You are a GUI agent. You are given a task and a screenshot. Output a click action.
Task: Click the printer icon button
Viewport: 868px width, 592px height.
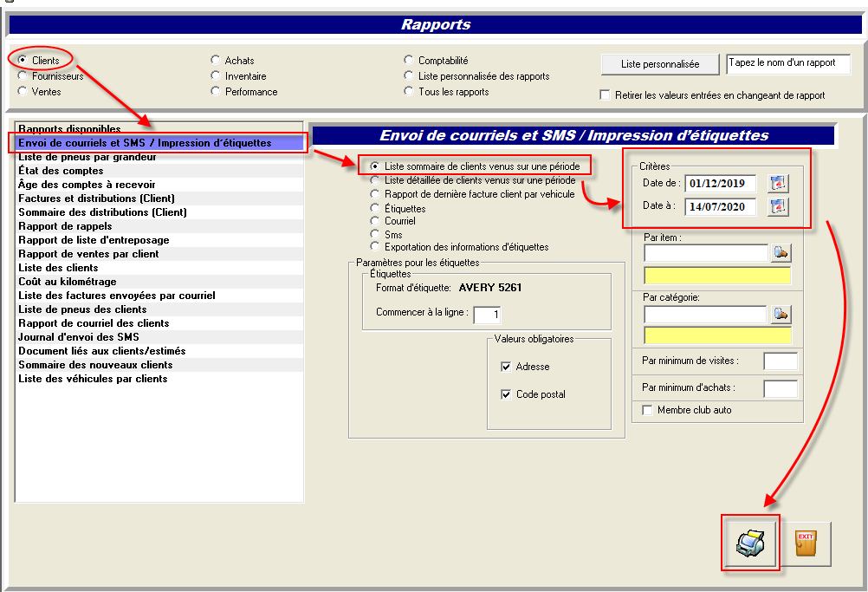tap(750, 543)
